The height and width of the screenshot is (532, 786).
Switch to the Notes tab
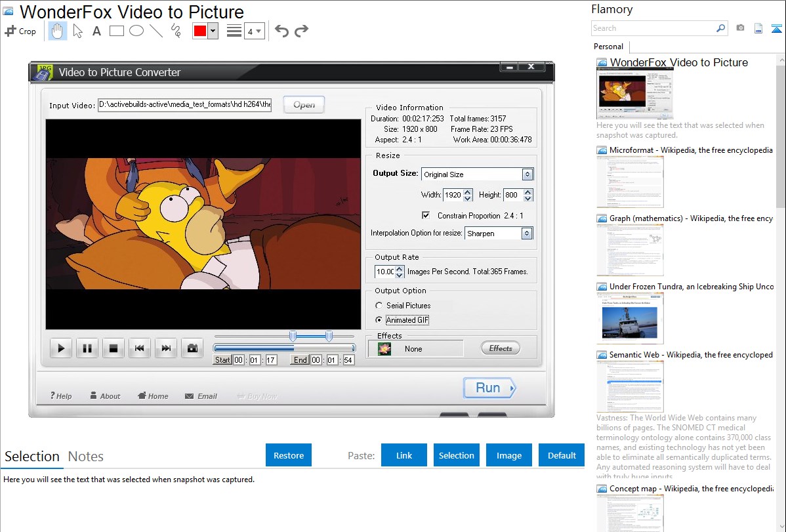86,457
